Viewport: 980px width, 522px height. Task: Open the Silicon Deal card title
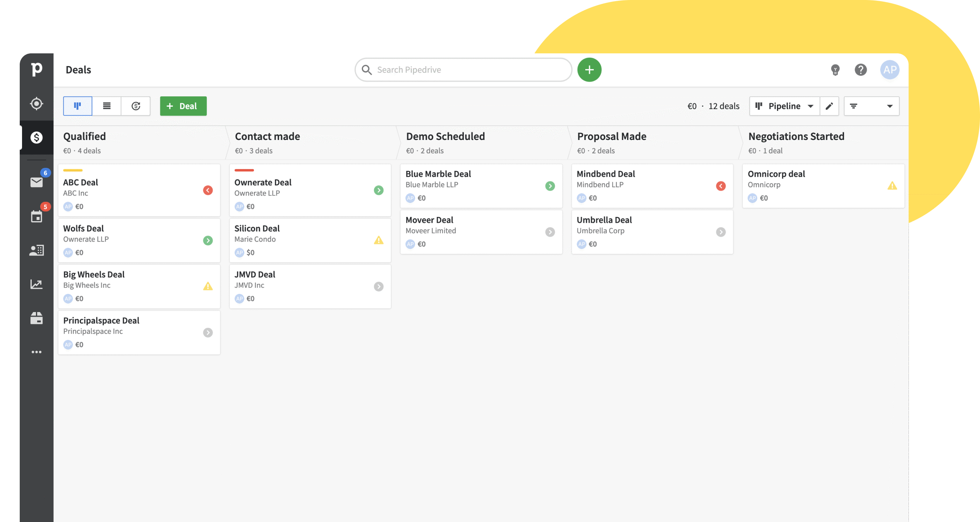(x=257, y=228)
